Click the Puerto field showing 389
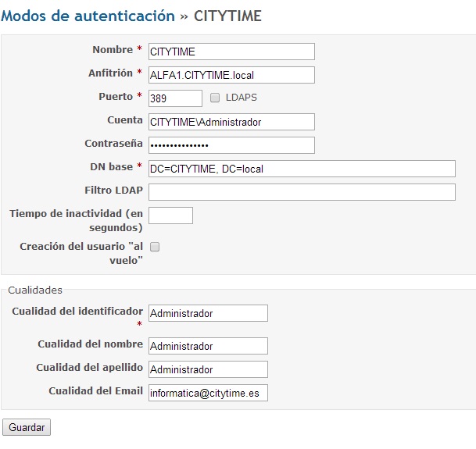The height and width of the screenshot is (449, 476). (x=175, y=98)
